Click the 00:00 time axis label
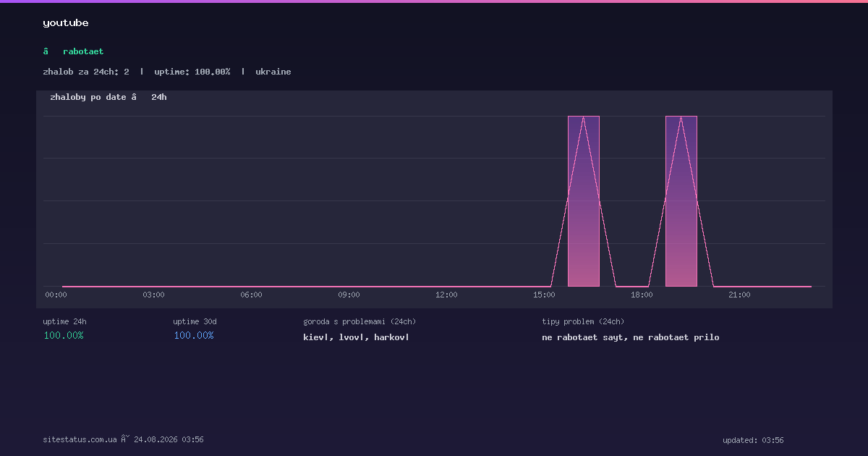Image resolution: width=868 pixels, height=456 pixels. [x=56, y=295]
